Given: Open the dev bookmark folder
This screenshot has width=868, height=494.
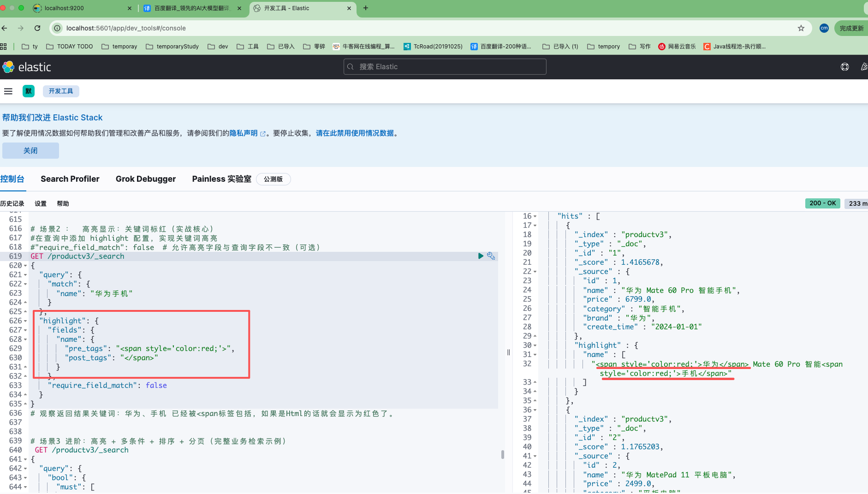Looking at the screenshot, I should tap(218, 46).
